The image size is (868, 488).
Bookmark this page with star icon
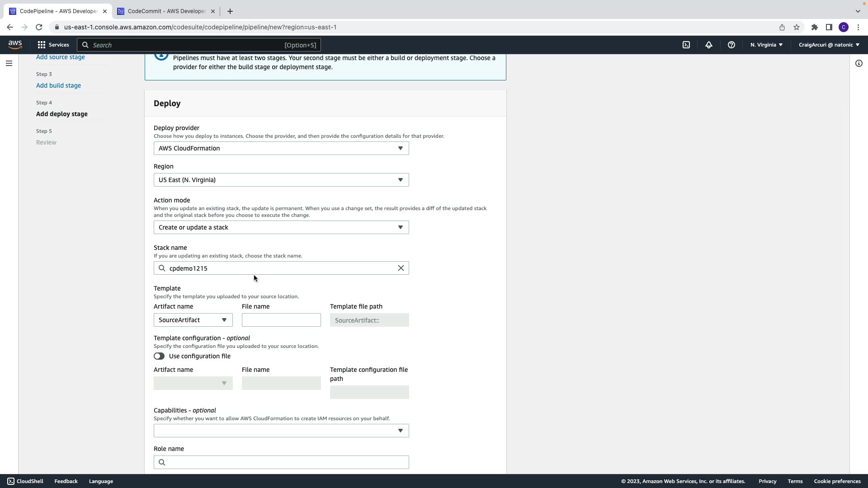[x=796, y=27]
